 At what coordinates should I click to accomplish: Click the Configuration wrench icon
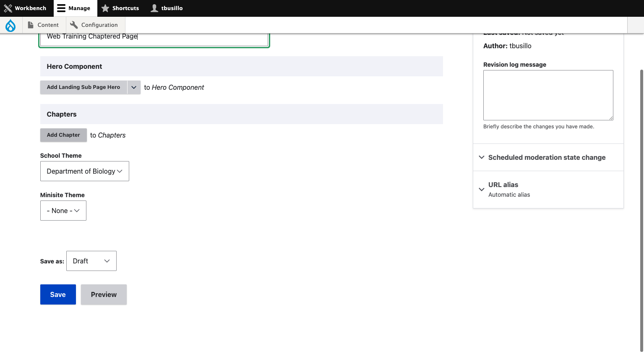[x=74, y=25]
